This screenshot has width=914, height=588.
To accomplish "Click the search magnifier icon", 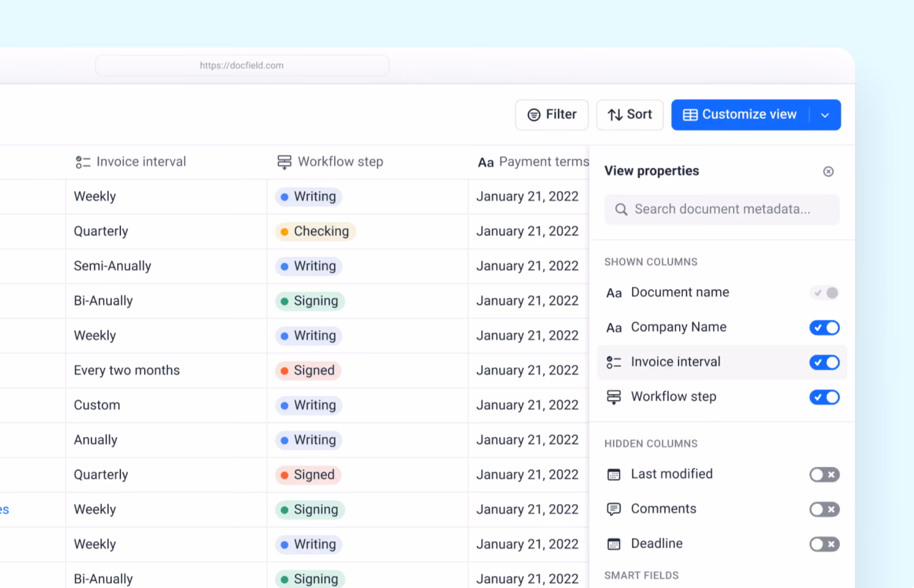I will coord(621,209).
